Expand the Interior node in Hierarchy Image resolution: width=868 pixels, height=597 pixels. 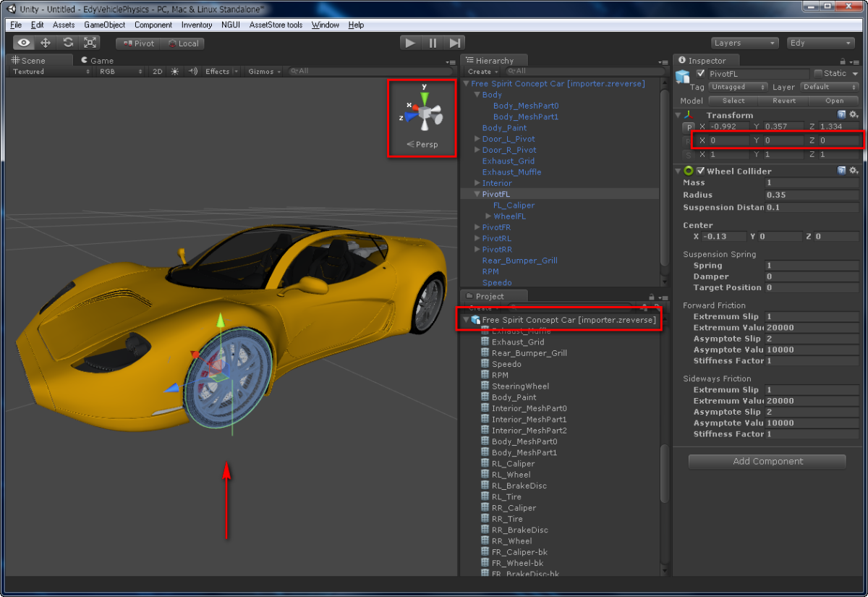coord(477,183)
